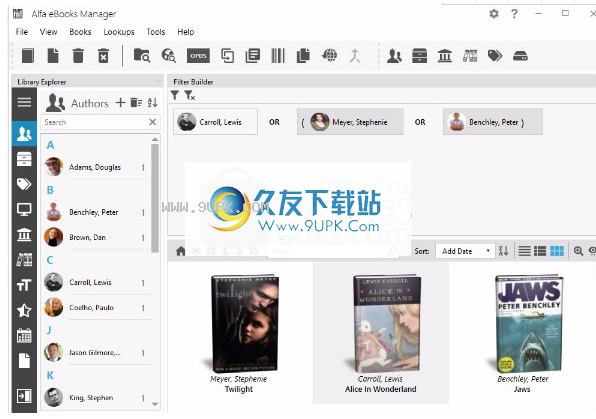Select author Adams, Douglas
Screen dimensions: 596x419
(97, 167)
